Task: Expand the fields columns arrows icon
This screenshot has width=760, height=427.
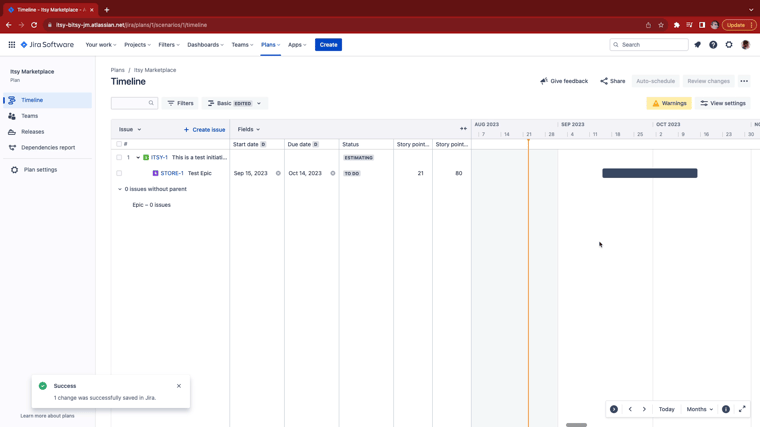Action: click(463, 129)
